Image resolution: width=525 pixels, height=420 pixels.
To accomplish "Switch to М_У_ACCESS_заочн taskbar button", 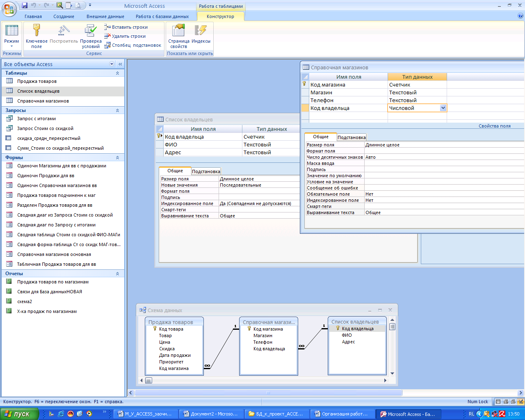I will (145, 414).
